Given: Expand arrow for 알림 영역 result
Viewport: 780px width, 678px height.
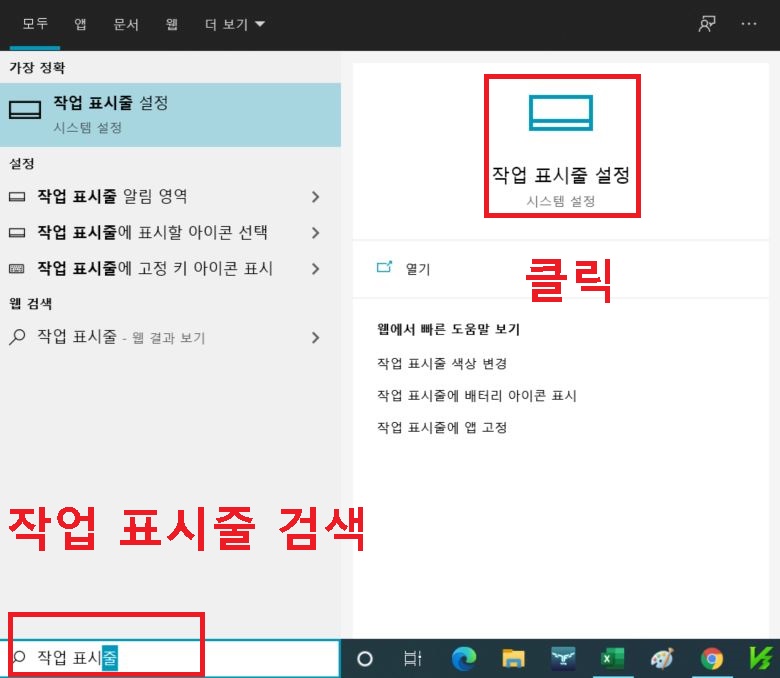Looking at the screenshot, I should point(315,197).
